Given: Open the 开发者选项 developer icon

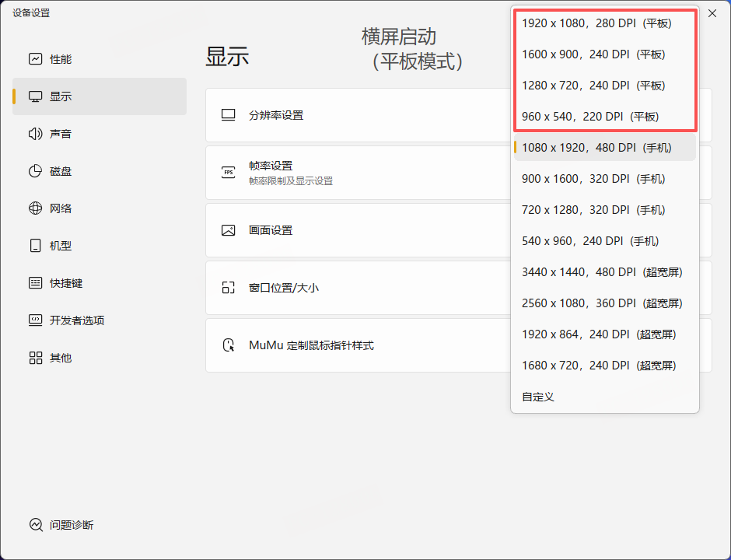Looking at the screenshot, I should click(36, 320).
